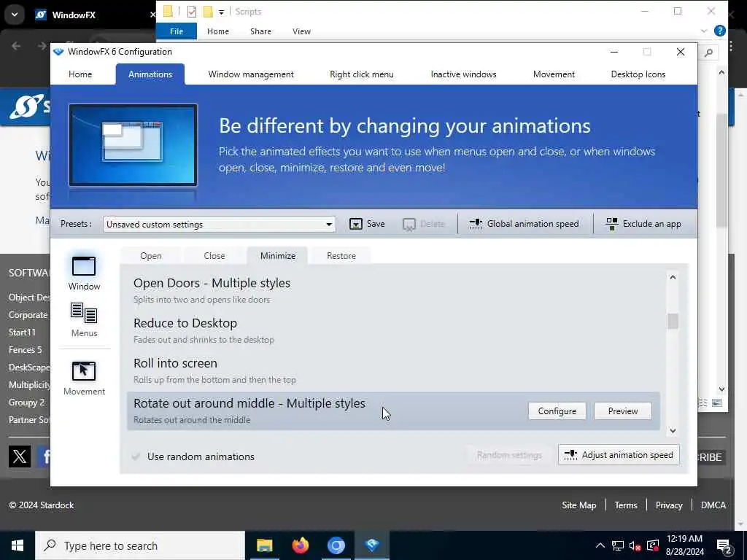Click the network tray icon
The image size is (747, 560).
click(x=617, y=545)
